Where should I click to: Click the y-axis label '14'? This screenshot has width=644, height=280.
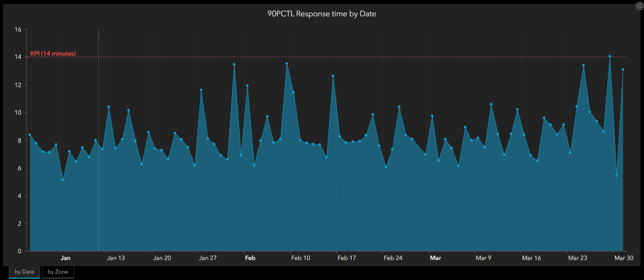(18, 57)
